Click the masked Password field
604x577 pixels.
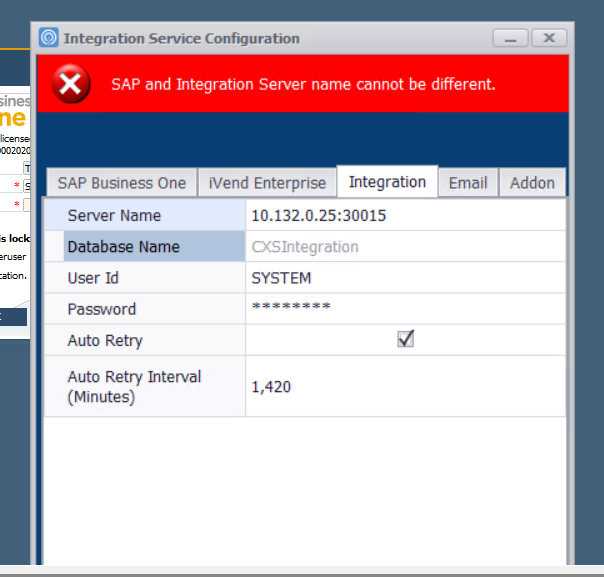[x=405, y=309]
